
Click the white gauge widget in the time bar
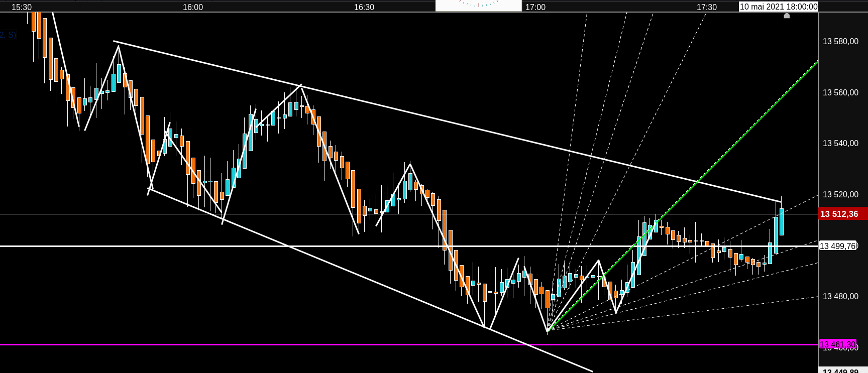click(478, 6)
